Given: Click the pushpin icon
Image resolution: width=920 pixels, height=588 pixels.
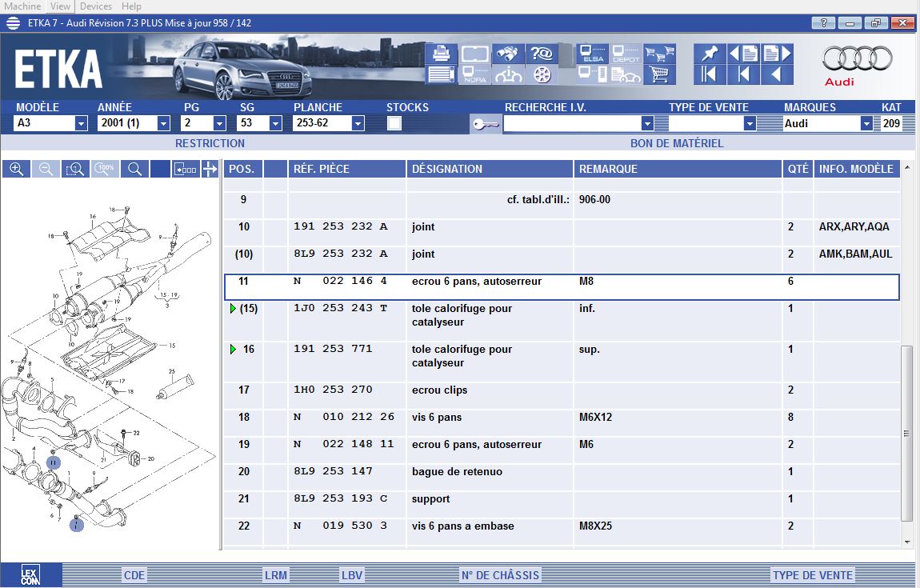Looking at the screenshot, I should [x=709, y=54].
